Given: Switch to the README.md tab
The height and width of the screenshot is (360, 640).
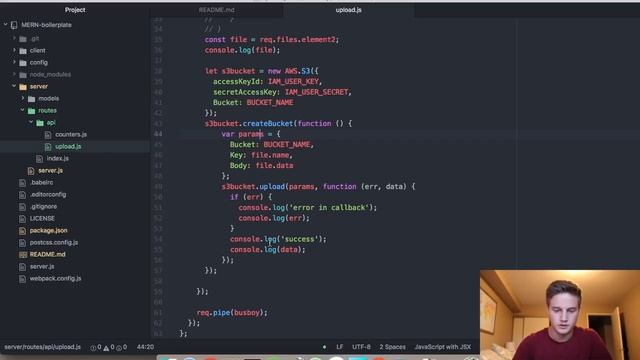Looking at the screenshot, I should pos(216,10).
